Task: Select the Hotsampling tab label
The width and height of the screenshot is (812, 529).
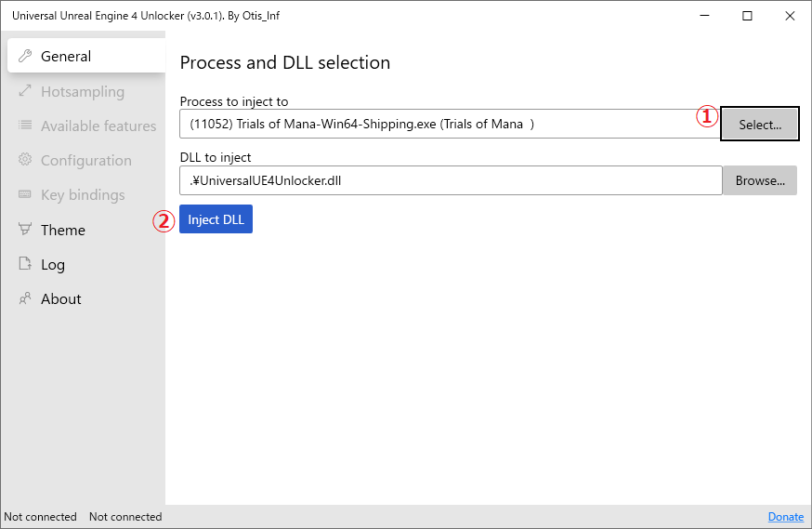Action: coord(83,91)
